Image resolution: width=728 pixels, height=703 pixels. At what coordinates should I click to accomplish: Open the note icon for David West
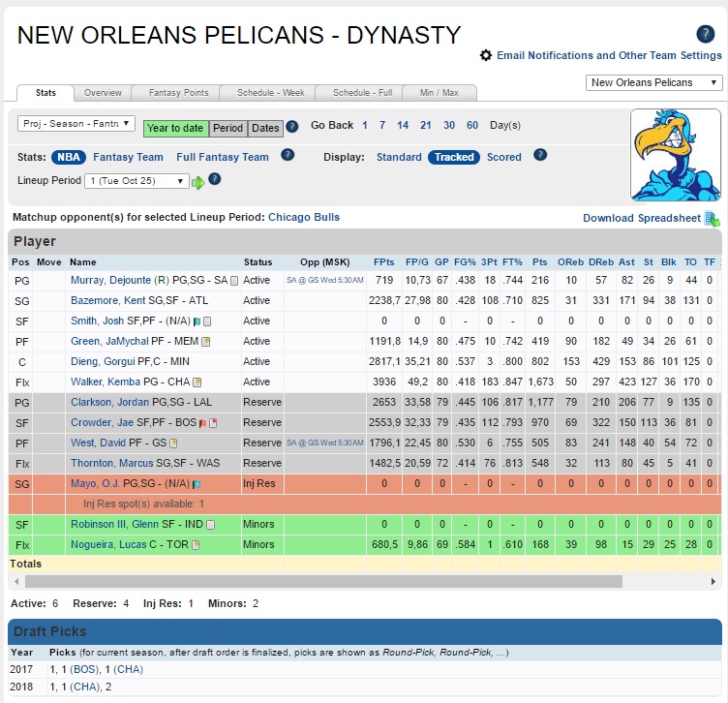[173, 443]
